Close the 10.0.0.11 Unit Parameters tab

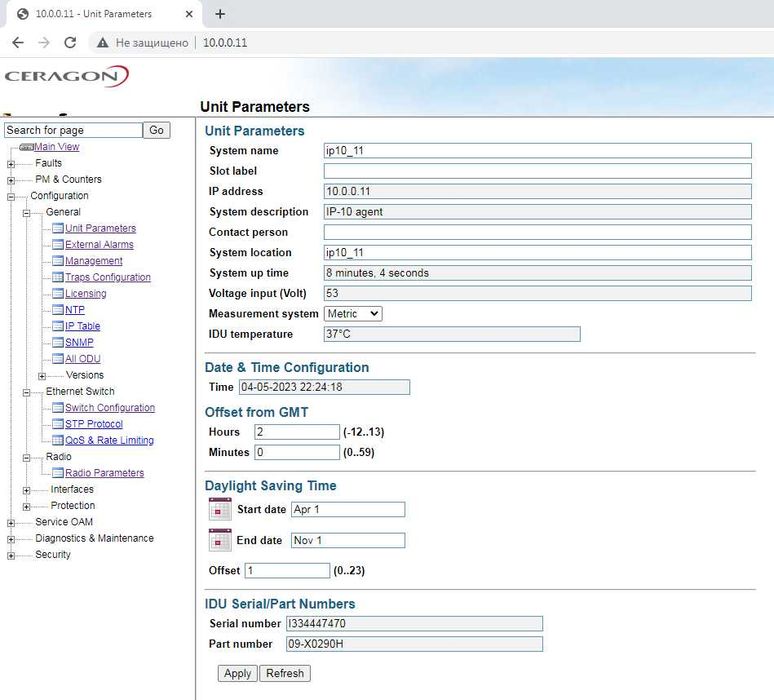pos(189,14)
